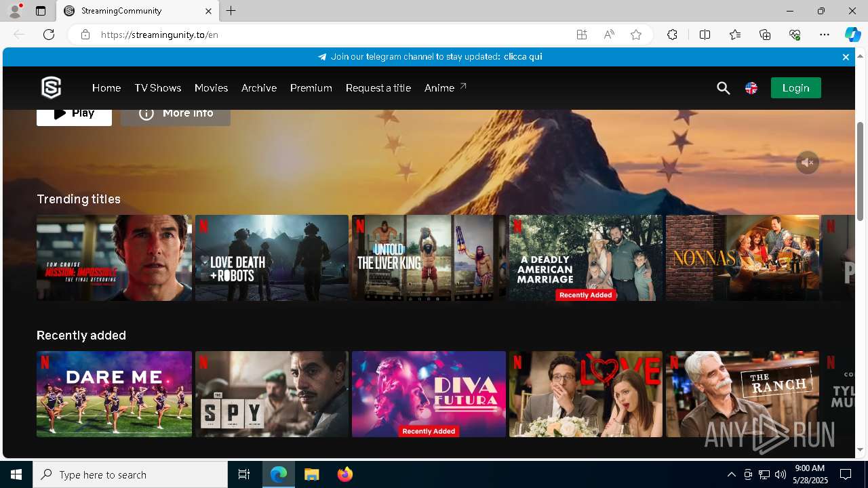
Task: Go to Home navigation item
Action: [106, 88]
